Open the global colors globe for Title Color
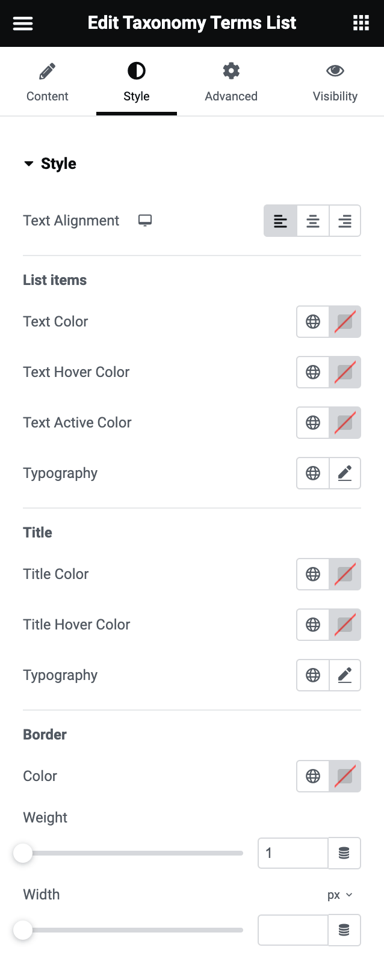Image resolution: width=384 pixels, height=980 pixels. click(312, 574)
